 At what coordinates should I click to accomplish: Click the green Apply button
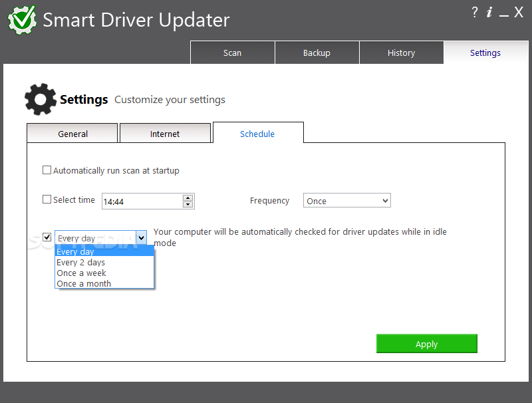[426, 344]
